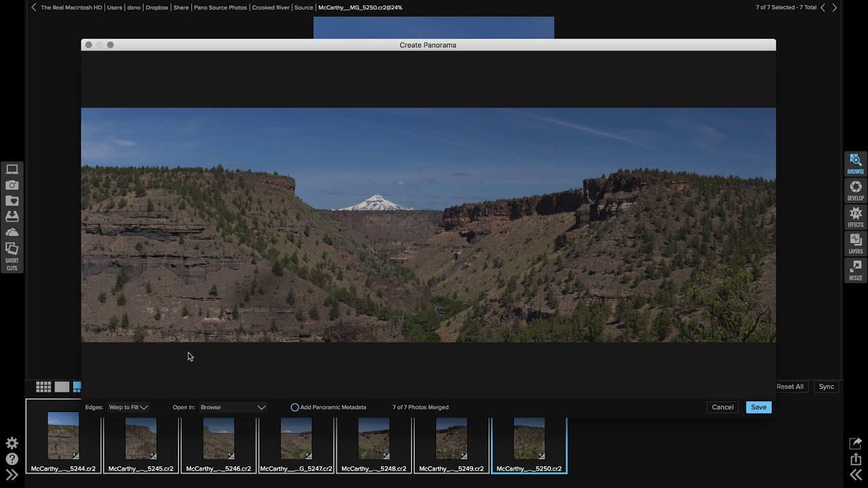Screen dimensions: 868x488
Task: Go to next photo arrow at top right
Action: [835, 7]
